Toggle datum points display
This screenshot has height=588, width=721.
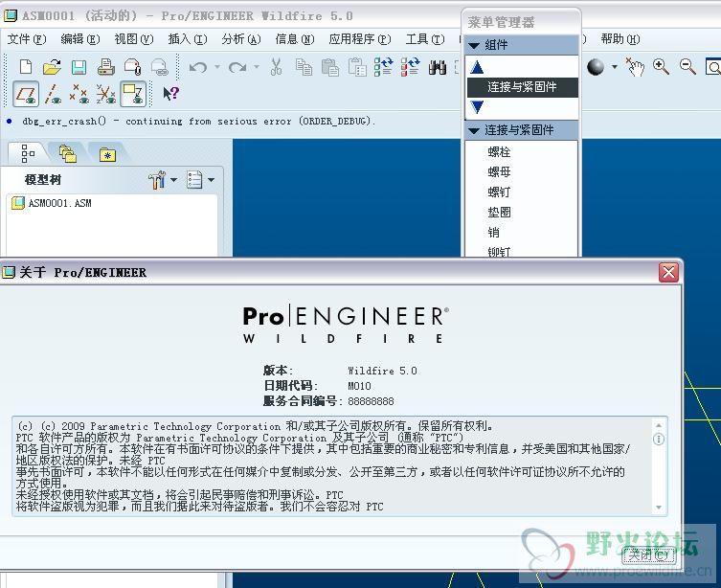[79, 94]
